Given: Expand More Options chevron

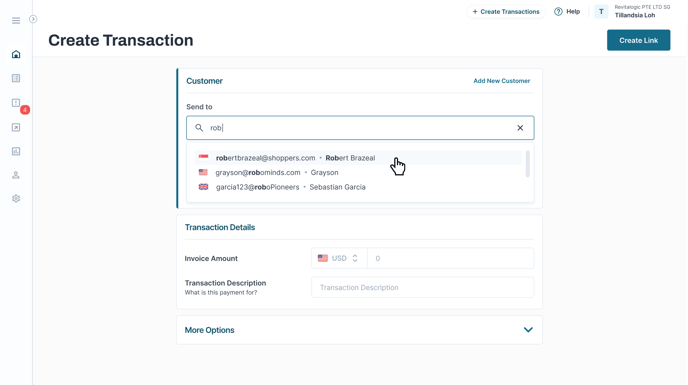Looking at the screenshot, I should coord(528,330).
